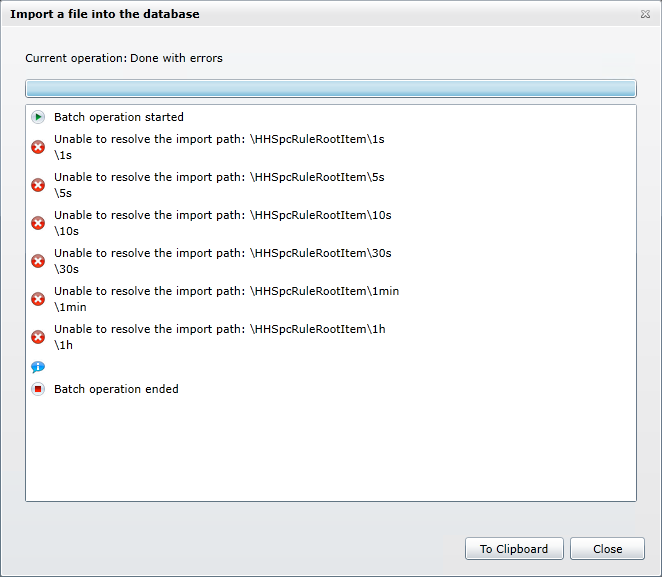662x577 pixels.
Task: Click the red error icon for \1h path
Action: pyautogui.click(x=38, y=337)
